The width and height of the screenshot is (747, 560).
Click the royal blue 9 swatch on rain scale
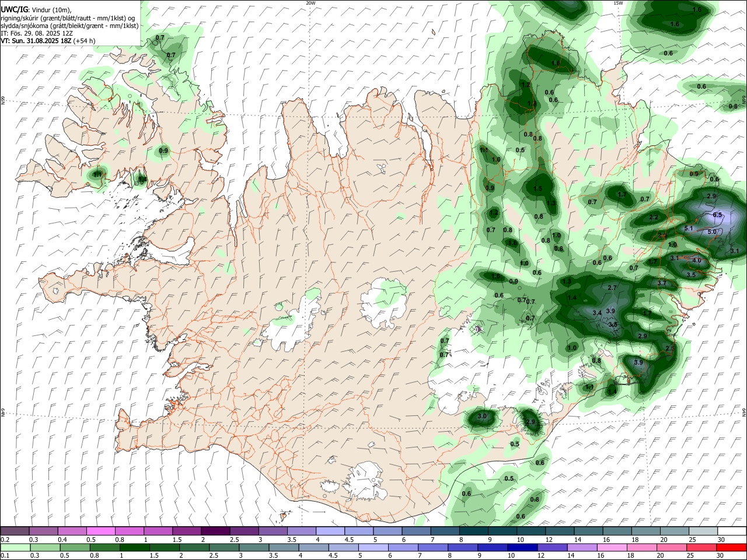[x=493, y=547]
